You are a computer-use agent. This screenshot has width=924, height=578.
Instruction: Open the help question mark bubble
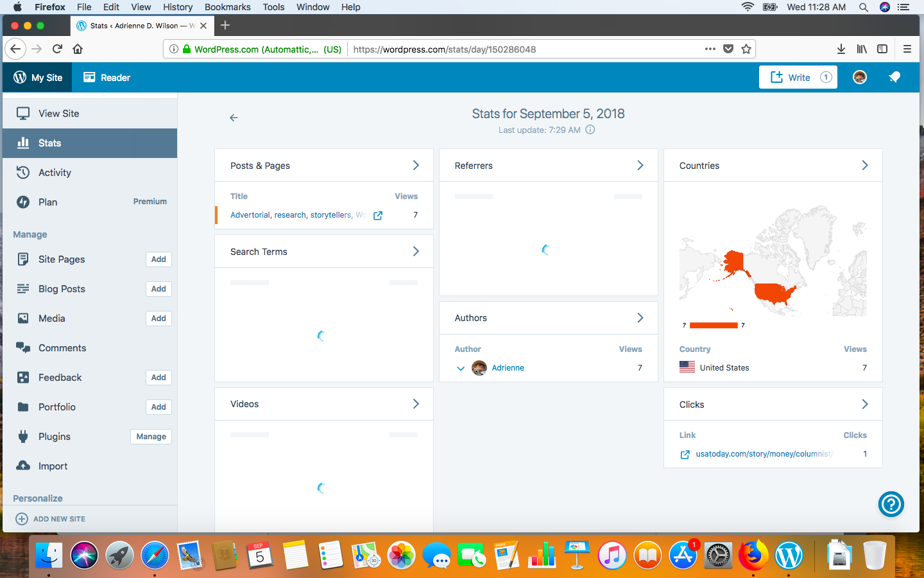[x=891, y=505]
